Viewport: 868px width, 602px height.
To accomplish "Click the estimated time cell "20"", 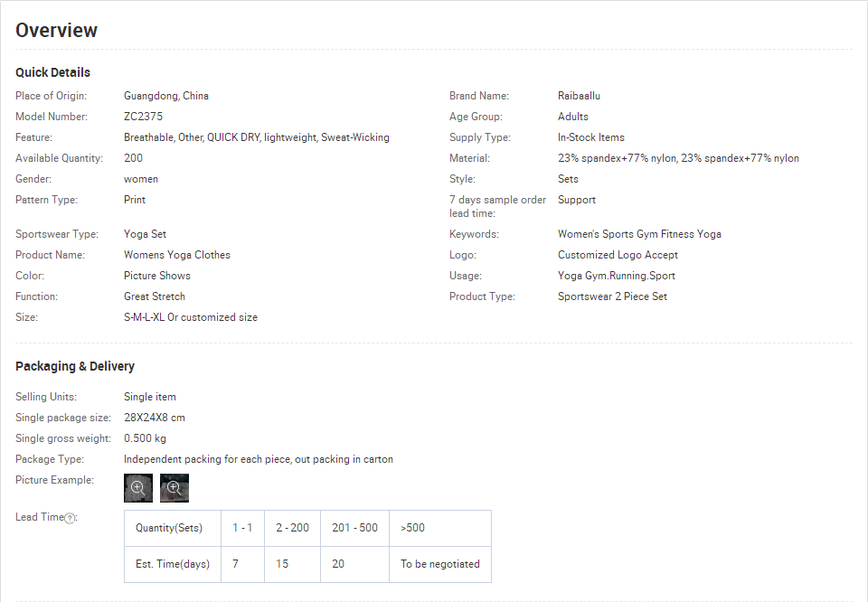I will coord(354,564).
